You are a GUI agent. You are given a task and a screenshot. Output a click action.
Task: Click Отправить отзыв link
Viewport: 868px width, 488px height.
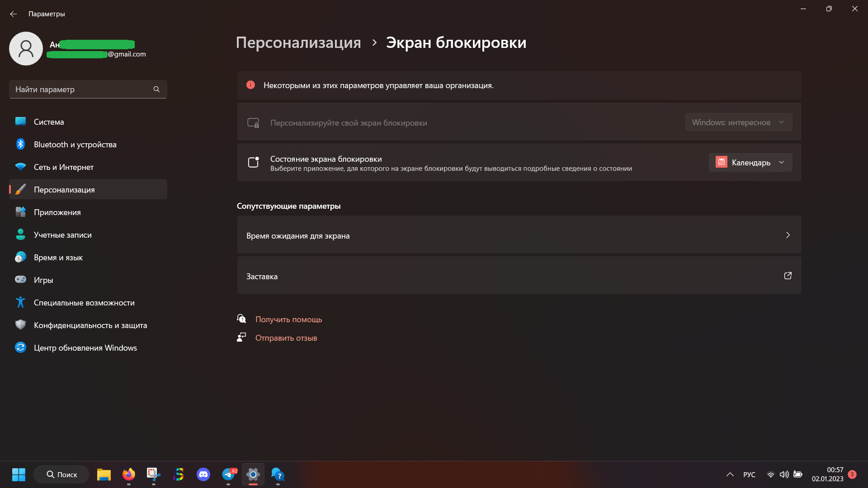286,337
